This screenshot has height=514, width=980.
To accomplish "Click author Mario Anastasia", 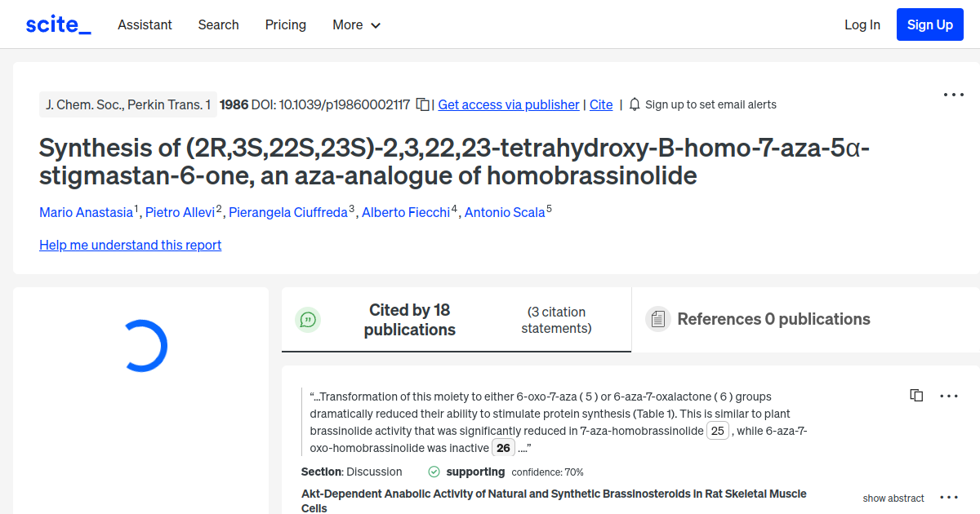I will 85,212.
